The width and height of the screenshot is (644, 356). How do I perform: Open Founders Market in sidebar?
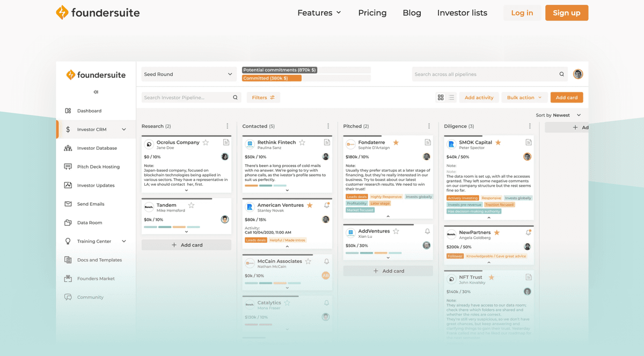tap(96, 279)
